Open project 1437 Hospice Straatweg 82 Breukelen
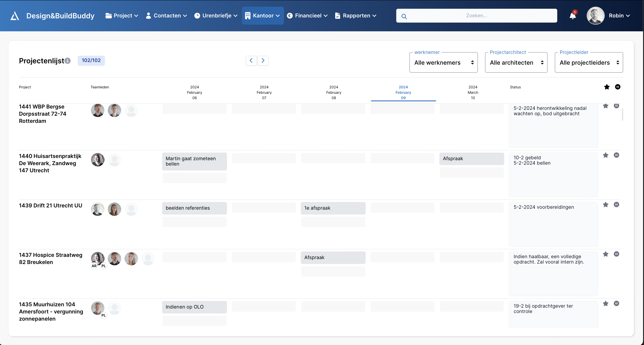The width and height of the screenshot is (644, 345). [51, 258]
